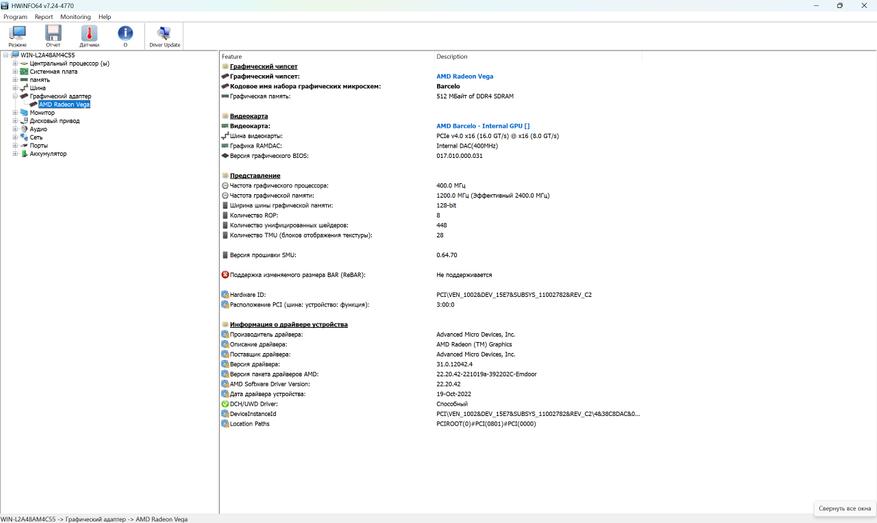Screen dimensions: 877x523
Task: Click the green check icon beside DCH/UWD Driver
Action: (225, 404)
